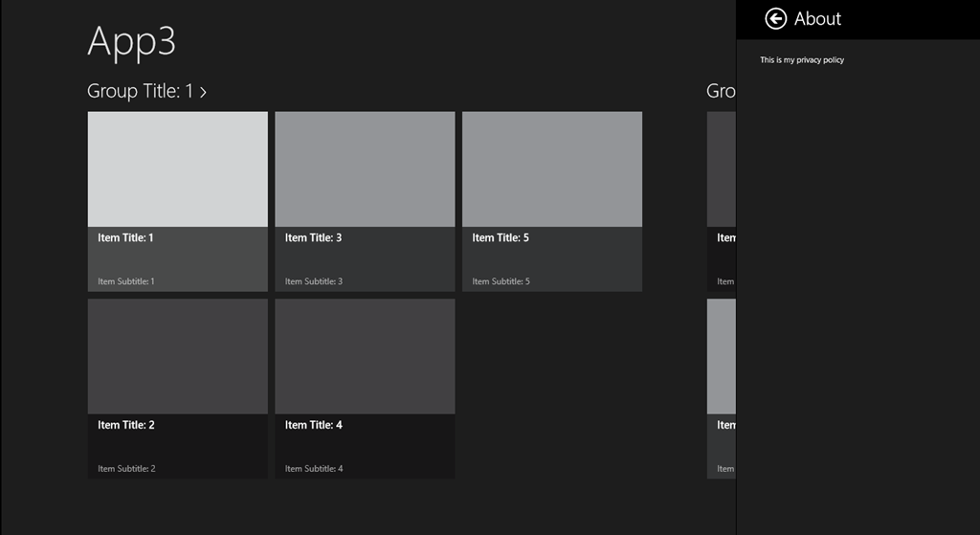Click the "Item Subtitle: 2" label
Image resolution: width=980 pixels, height=535 pixels.
coord(127,469)
